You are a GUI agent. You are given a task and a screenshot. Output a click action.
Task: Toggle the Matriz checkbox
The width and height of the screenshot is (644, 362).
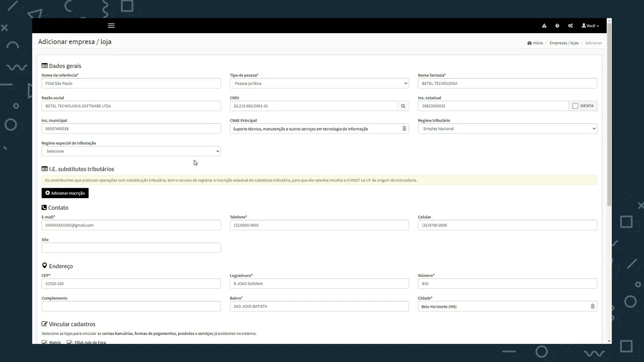point(44,342)
